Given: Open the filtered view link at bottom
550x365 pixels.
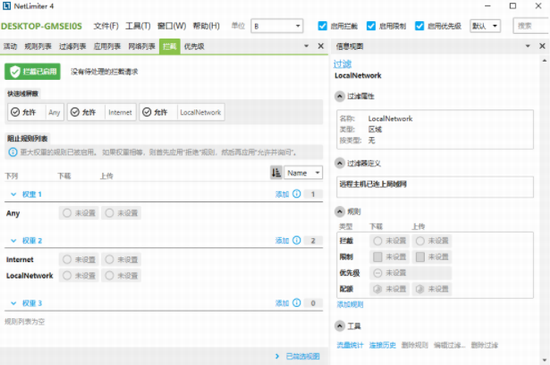Looking at the screenshot, I should pyautogui.click(x=303, y=356).
